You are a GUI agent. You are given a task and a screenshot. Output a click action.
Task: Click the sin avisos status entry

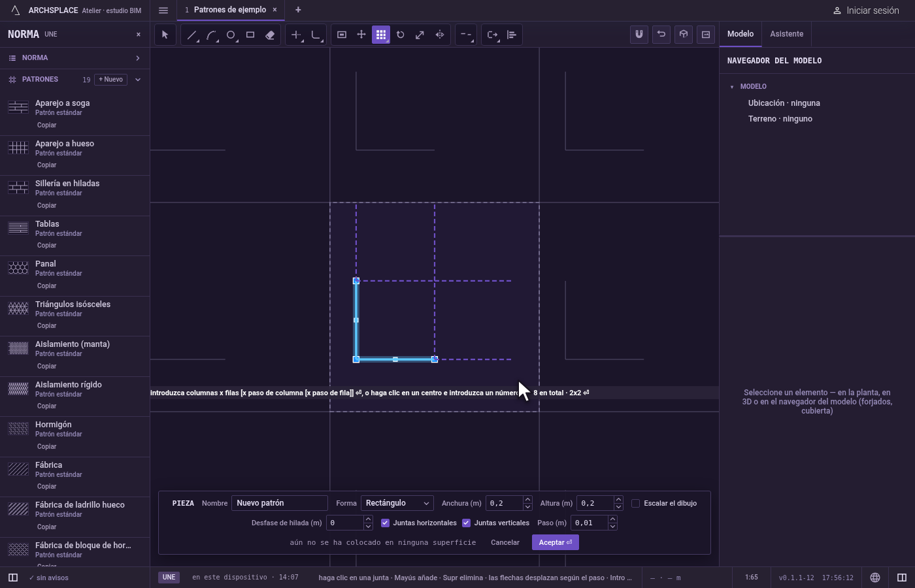[48, 578]
